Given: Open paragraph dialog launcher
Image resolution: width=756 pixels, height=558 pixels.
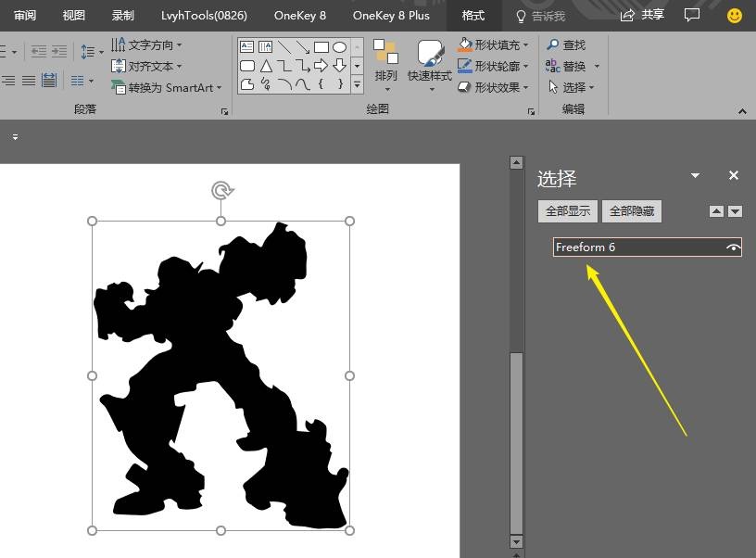Looking at the screenshot, I should (224, 111).
